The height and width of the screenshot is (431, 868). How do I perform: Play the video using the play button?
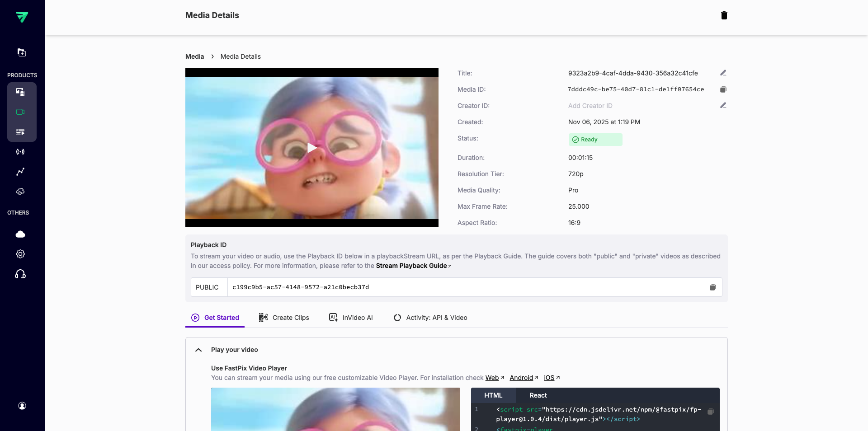pos(311,148)
